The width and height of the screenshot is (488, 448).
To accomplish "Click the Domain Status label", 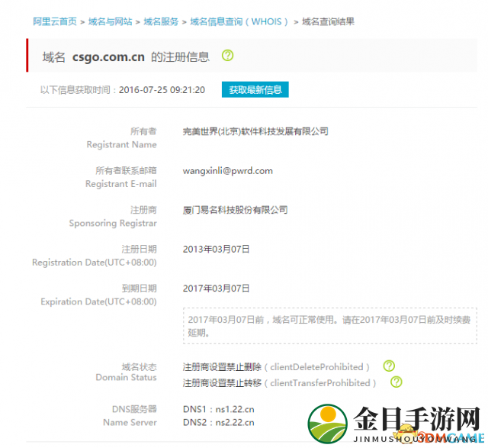I will coord(126,377).
